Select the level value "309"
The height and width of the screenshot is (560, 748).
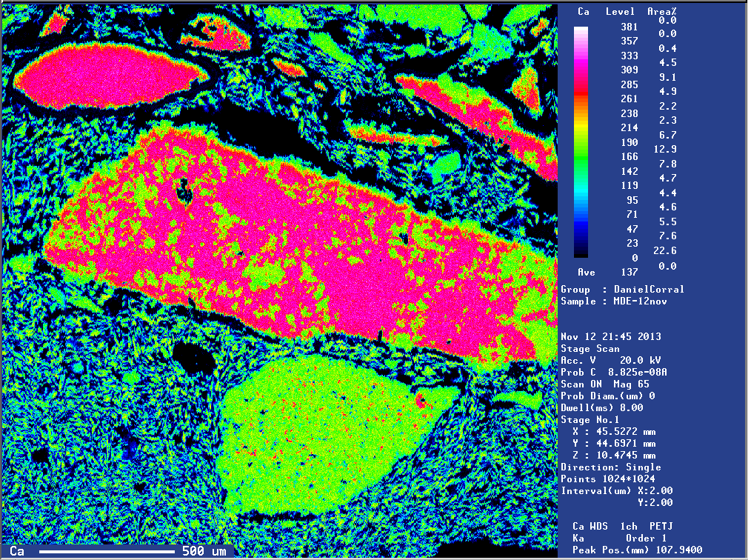tap(630, 70)
